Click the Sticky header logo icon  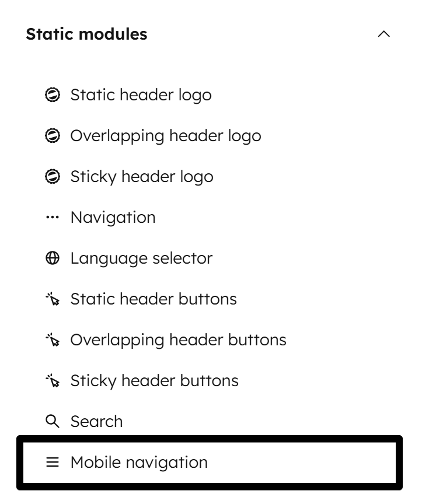54,176
